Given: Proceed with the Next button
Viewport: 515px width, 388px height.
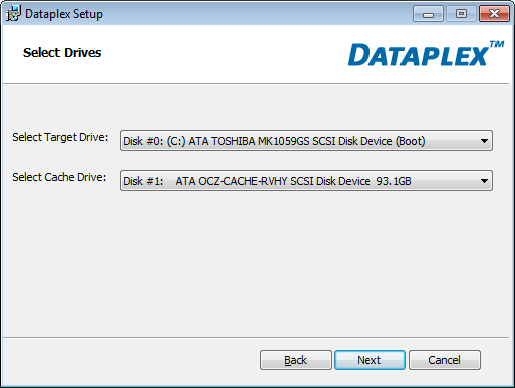Looking at the screenshot, I should 370,360.
